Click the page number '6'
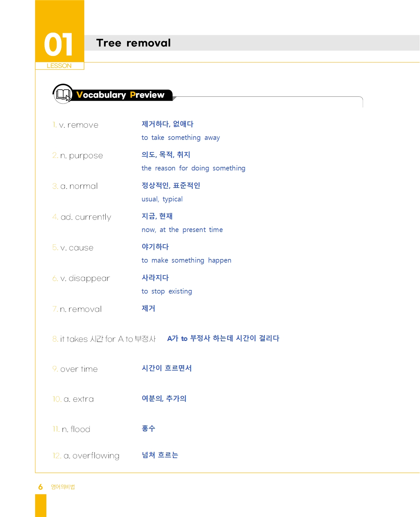 (40, 487)
